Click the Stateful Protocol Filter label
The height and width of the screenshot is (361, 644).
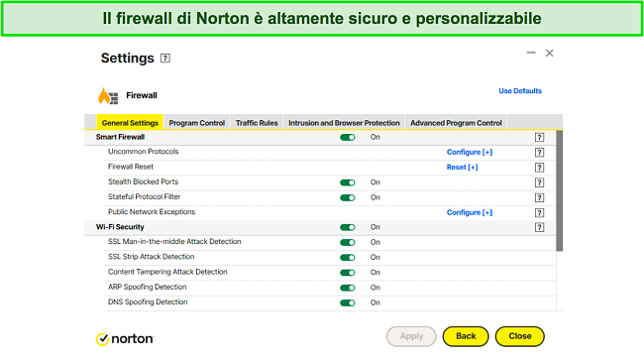[145, 196]
